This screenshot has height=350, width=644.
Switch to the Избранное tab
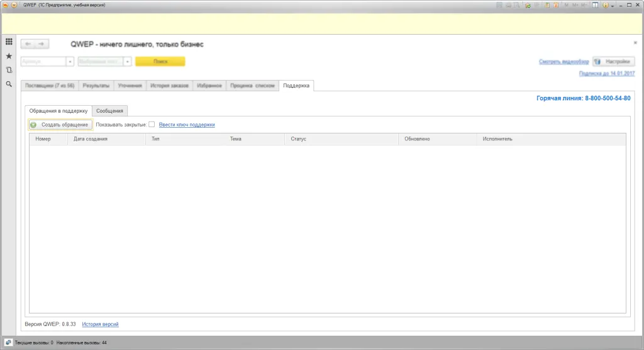[x=209, y=86]
